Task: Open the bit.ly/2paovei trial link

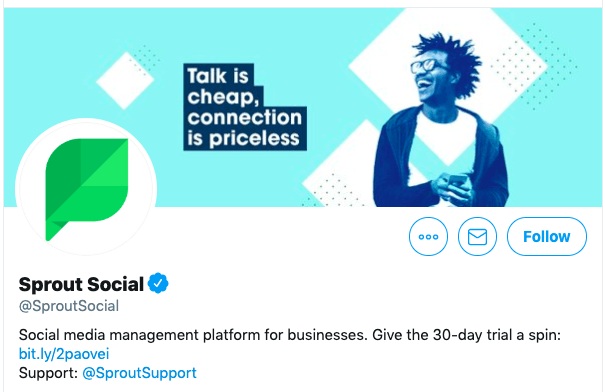Action: tap(64, 354)
